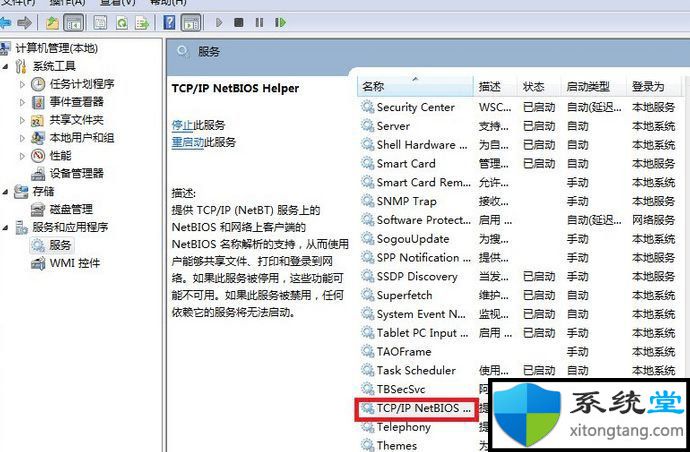Click the Up one level folder icon

(52, 22)
